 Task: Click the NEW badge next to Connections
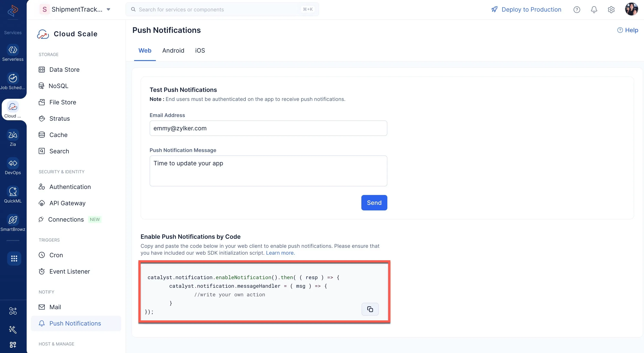click(95, 219)
